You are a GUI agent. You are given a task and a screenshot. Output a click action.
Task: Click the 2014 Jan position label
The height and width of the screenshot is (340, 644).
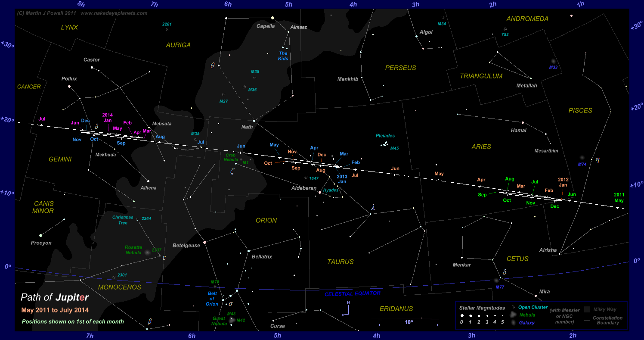107,118
